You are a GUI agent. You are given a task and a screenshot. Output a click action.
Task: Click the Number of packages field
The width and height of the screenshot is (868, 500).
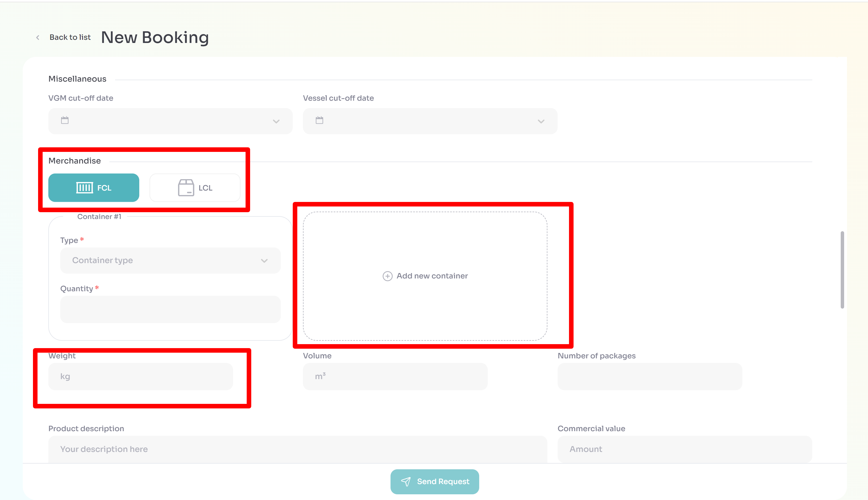649,376
